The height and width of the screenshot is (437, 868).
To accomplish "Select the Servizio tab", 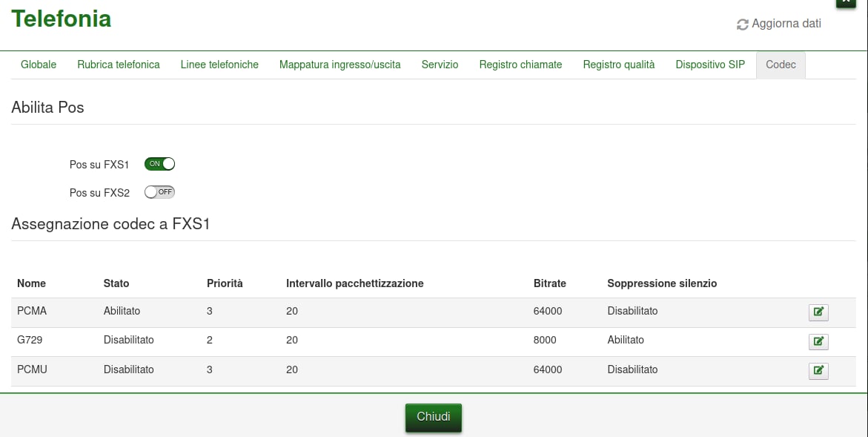I will (x=440, y=65).
